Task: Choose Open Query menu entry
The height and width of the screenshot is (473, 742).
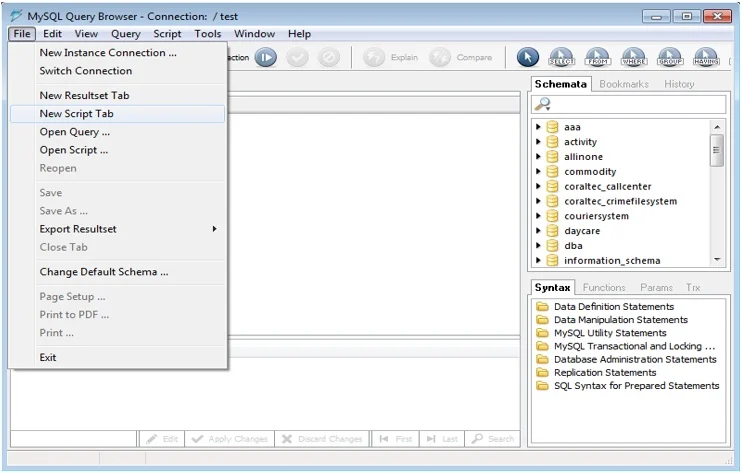Action: tap(117, 132)
